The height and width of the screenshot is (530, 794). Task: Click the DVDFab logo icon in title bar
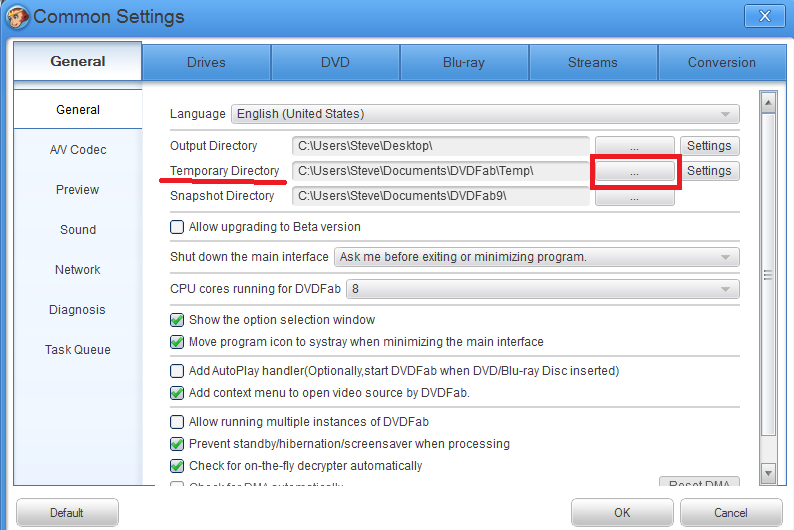pyautogui.click(x=17, y=15)
